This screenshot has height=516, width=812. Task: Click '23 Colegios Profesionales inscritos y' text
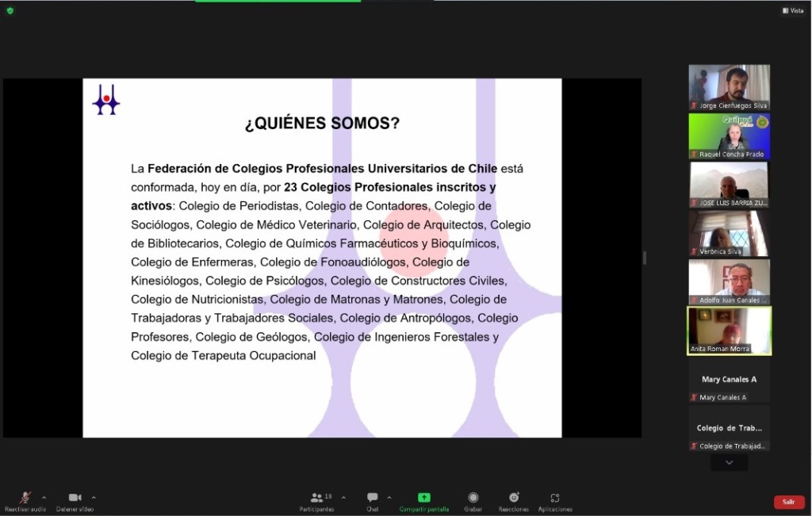[390, 187]
